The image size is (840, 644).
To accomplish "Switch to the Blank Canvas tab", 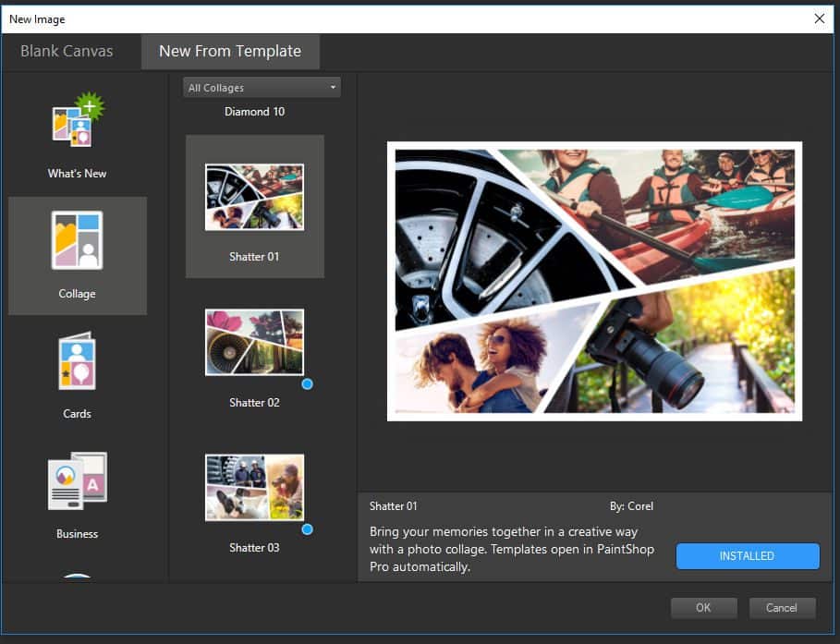I will (65, 52).
